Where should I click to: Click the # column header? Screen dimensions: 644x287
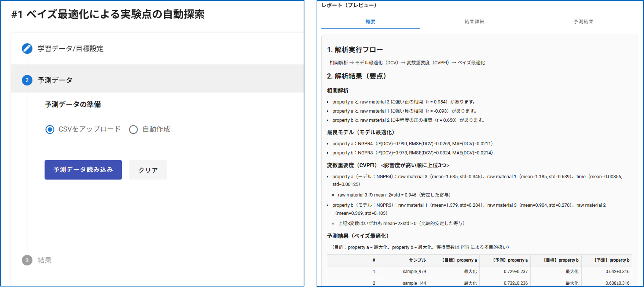tap(374, 260)
